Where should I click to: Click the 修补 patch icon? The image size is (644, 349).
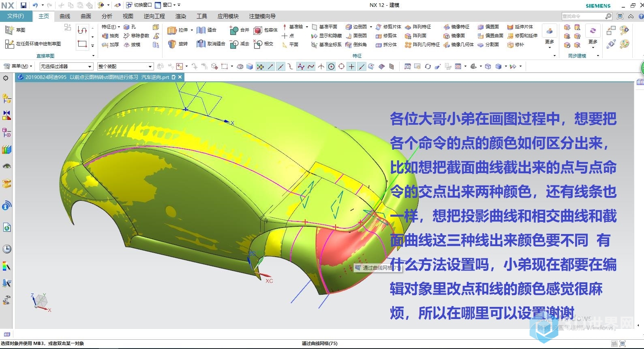[x=510, y=45]
